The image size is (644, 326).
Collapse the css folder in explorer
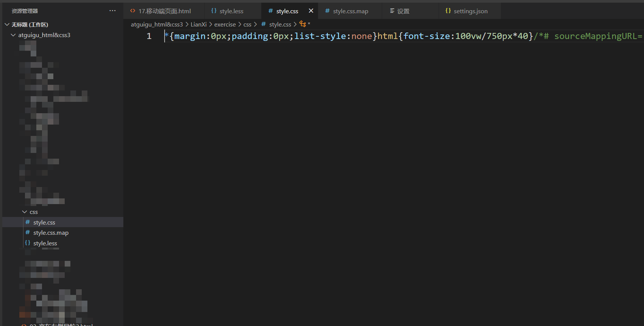coord(25,212)
